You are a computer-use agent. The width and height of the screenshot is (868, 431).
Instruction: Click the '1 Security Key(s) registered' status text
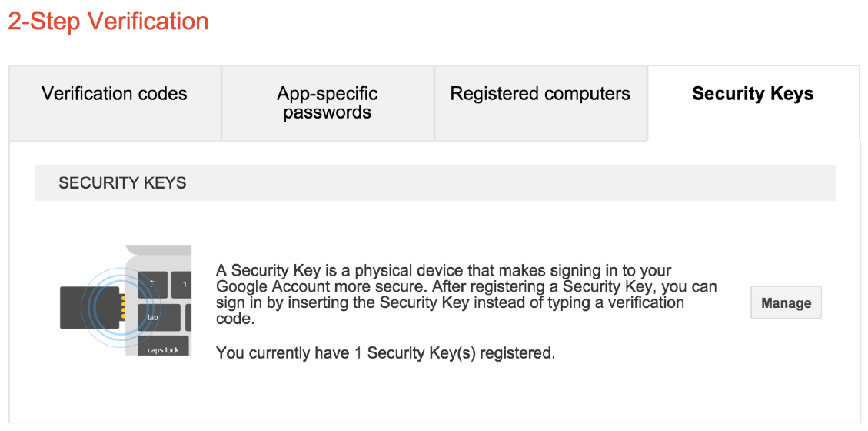point(384,353)
